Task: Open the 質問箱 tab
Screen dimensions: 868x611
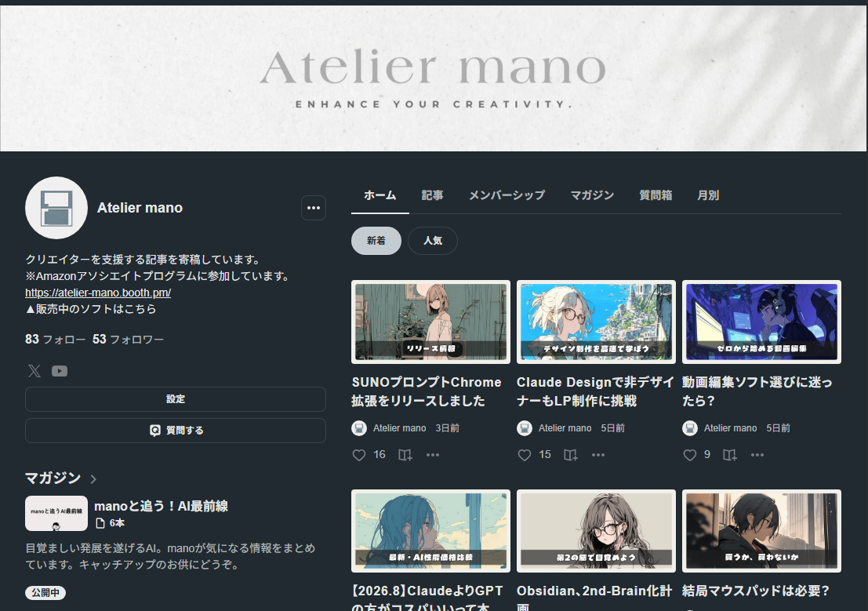Action: (x=656, y=195)
